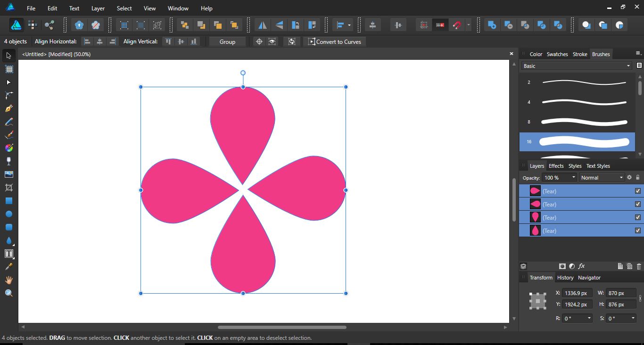Select the Transparency tool
This screenshot has height=345, width=644.
[8, 161]
